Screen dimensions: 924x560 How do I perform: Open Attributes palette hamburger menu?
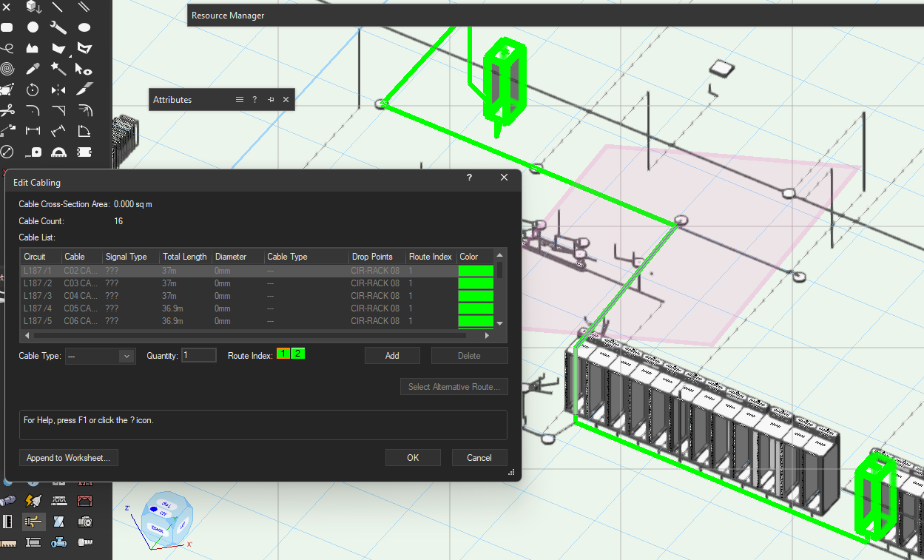239,100
